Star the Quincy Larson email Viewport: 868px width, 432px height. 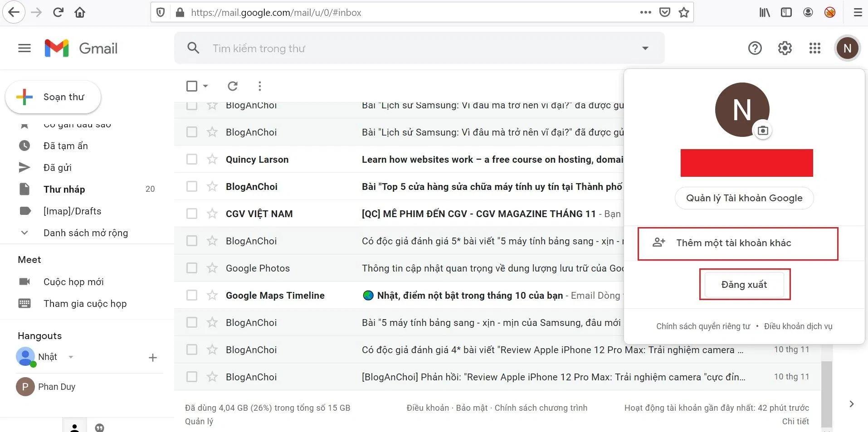(212, 159)
